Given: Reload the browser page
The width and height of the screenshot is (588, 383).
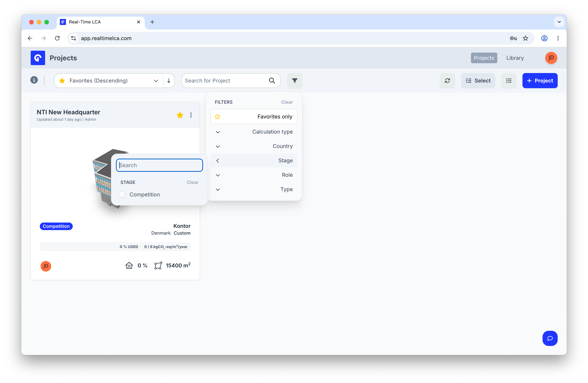Looking at the screenshot, I should click(57, 38).
